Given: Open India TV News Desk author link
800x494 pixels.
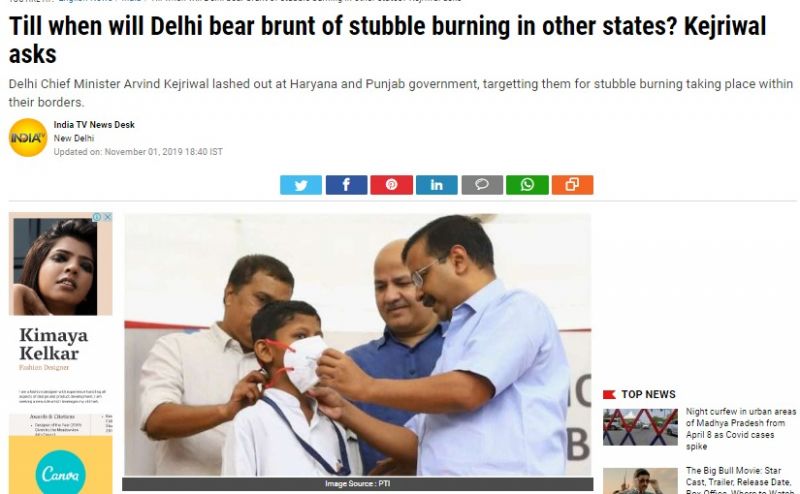Looking at the screenshot, I should click(x=94, y=125).
